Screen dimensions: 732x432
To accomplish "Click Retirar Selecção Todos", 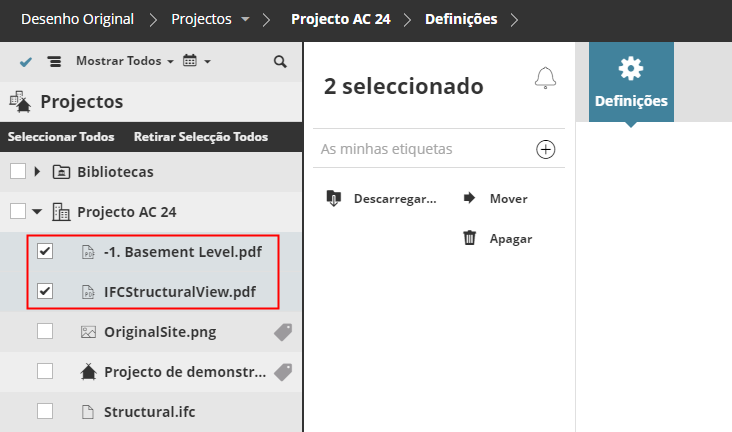I will point(201,137).
